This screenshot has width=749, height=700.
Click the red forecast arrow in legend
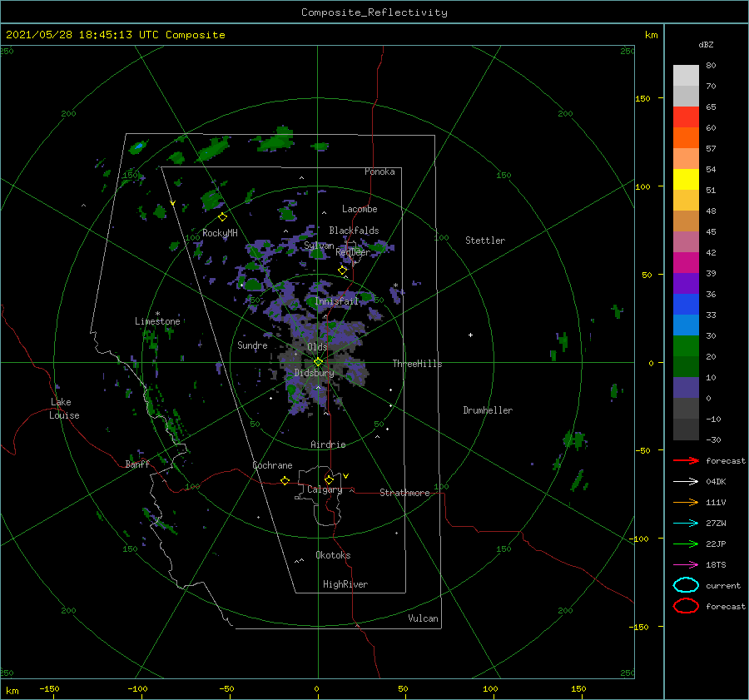[686, 460]
